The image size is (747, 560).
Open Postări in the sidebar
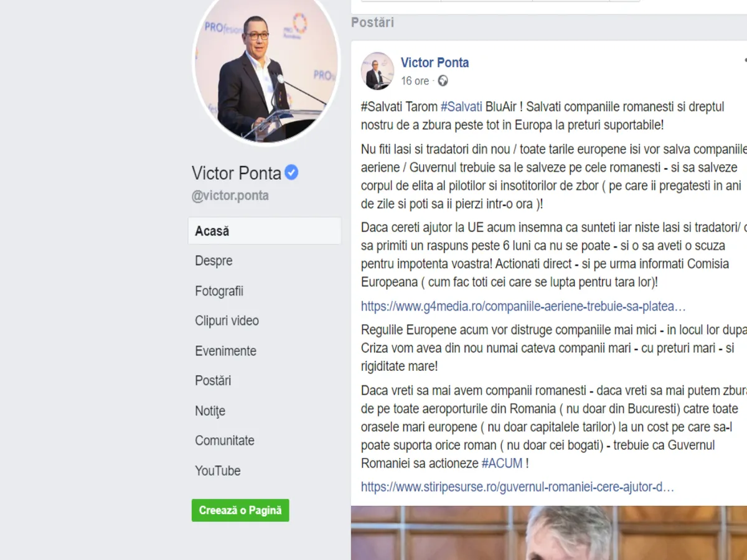tap(213, 381)
